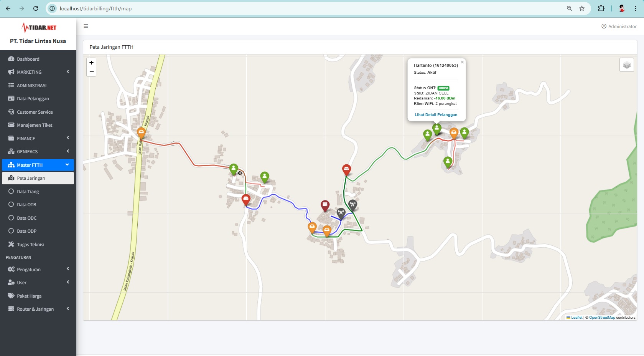Expand the User menu

click(38, 282)
